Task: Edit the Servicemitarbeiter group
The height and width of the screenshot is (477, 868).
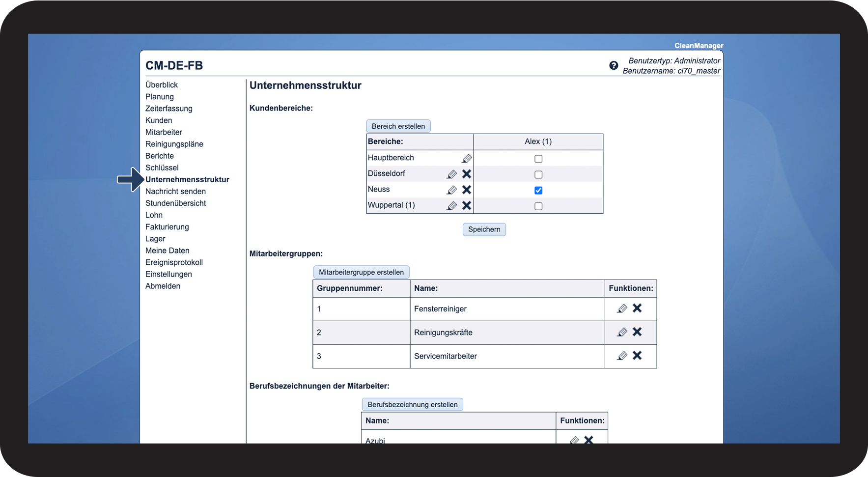Action: tap(622, 356)
